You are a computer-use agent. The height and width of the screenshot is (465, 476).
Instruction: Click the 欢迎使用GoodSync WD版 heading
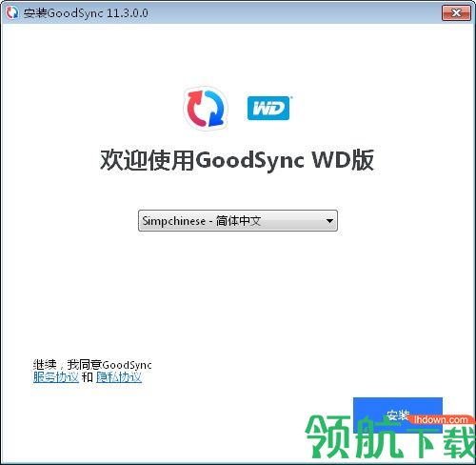tap(237, 160)
